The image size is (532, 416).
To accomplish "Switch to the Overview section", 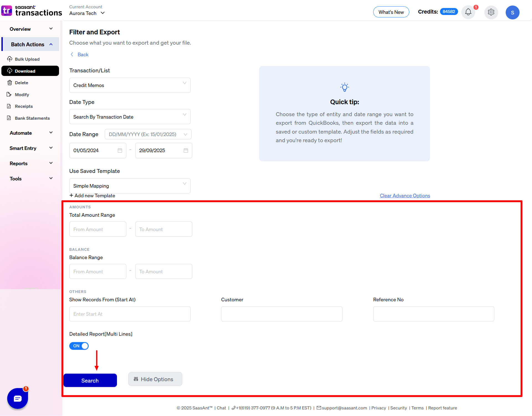I will tap(30, 29).
